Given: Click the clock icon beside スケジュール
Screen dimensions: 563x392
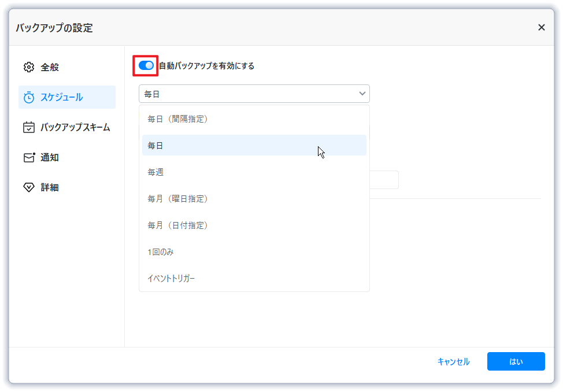Looking at the screenshot, I should pos(28,97).
